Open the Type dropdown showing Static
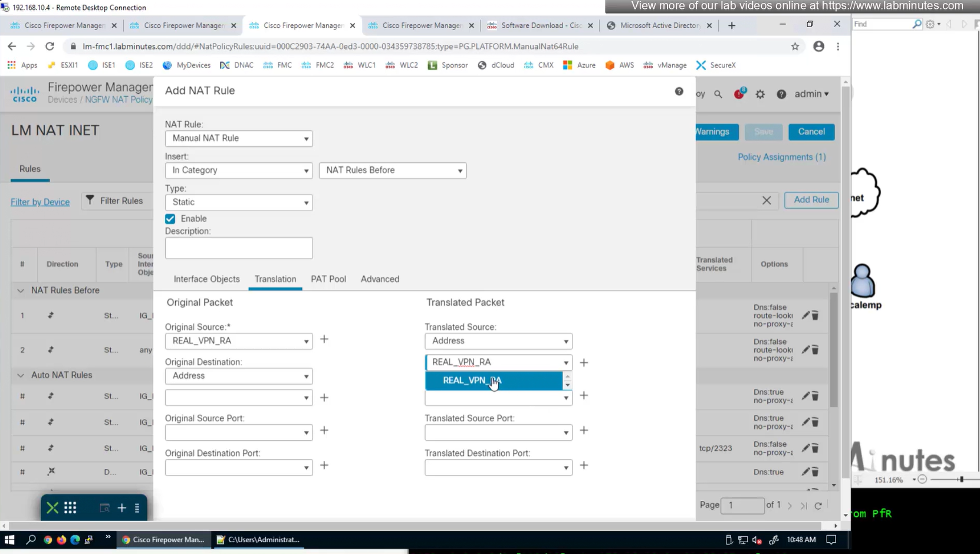Screen dimensions: 980x554 point(239,202)
